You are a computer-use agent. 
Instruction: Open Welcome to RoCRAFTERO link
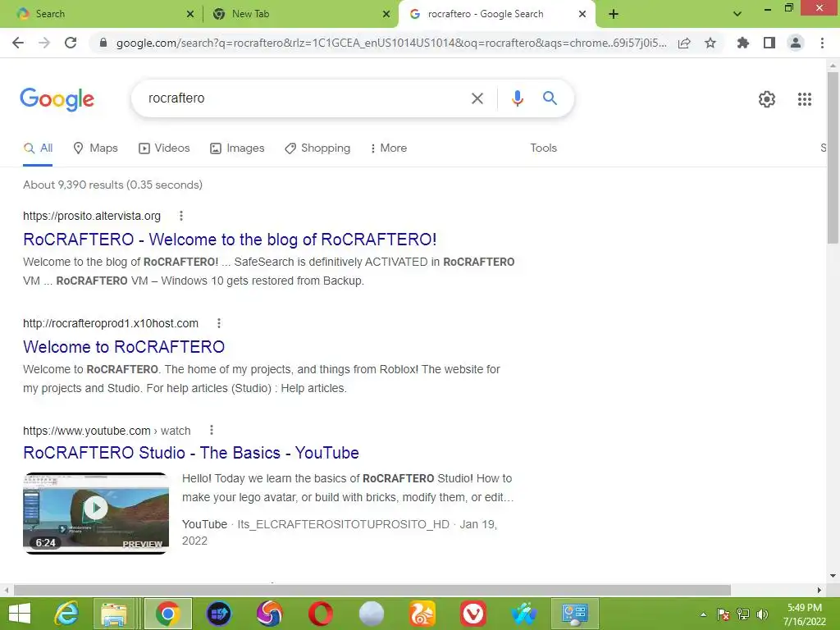124,347
